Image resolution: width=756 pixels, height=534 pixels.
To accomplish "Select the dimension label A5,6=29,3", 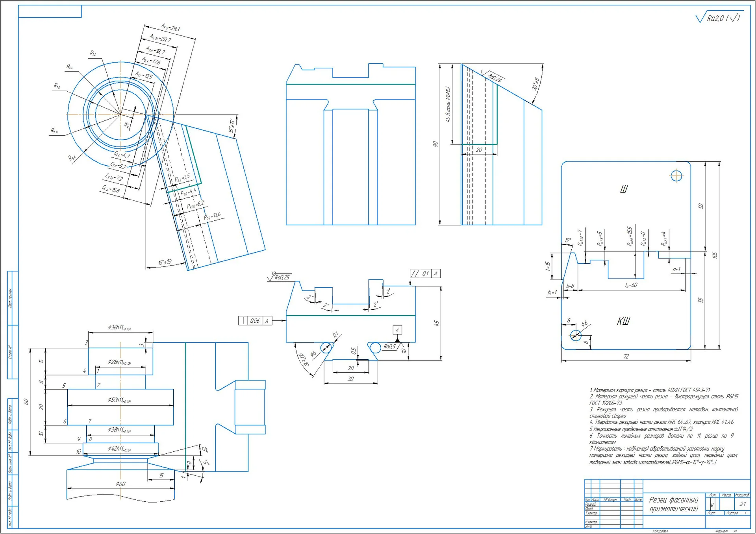I will (x=170, y=28).
